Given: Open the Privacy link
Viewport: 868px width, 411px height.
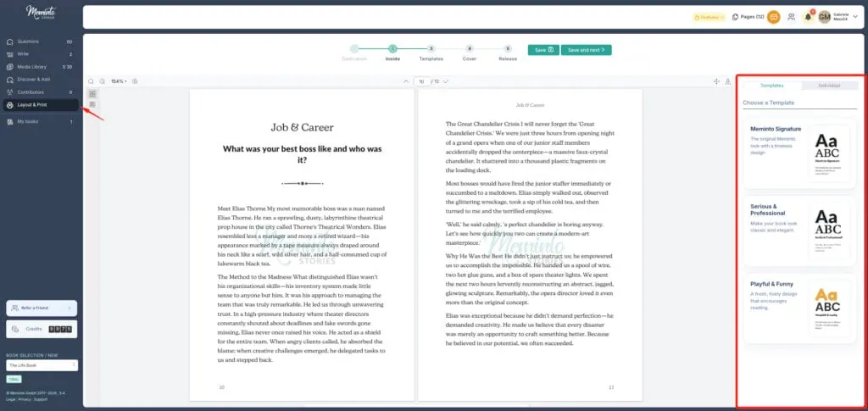Looking at the screenshot, I should [x=25, y=399].
